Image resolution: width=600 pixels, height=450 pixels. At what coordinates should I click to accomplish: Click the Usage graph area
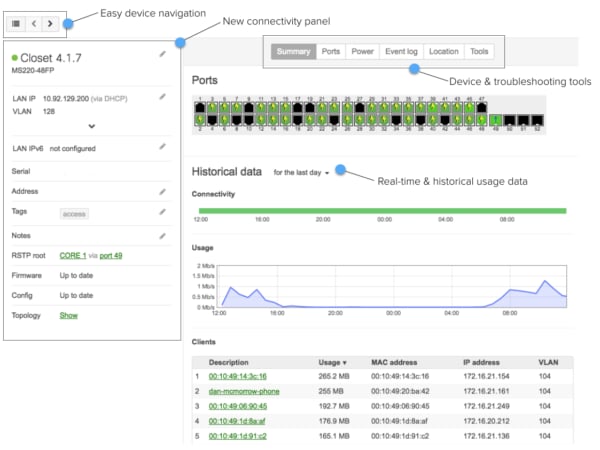[x=394, y=286]
